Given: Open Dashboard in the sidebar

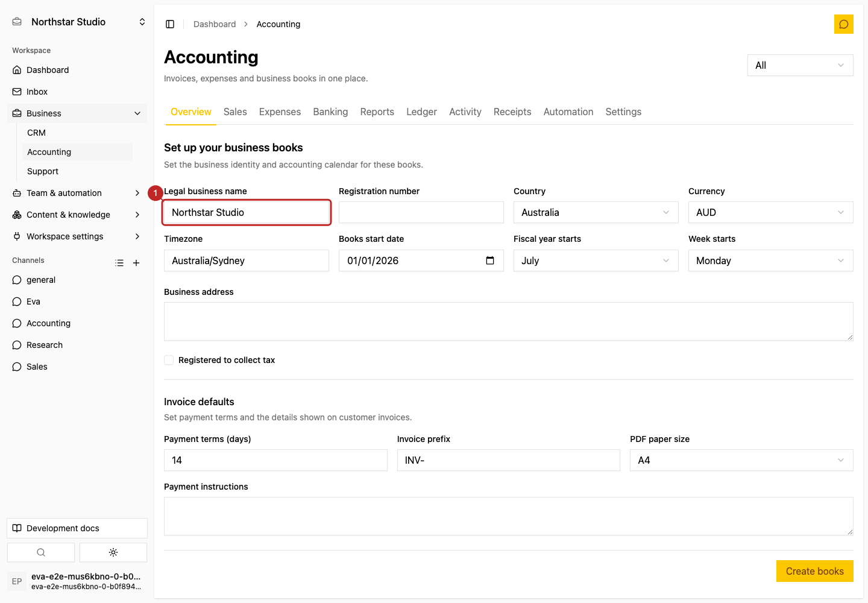Looking at the screenshot, I should pyautogui.click(x=77, y=70).
